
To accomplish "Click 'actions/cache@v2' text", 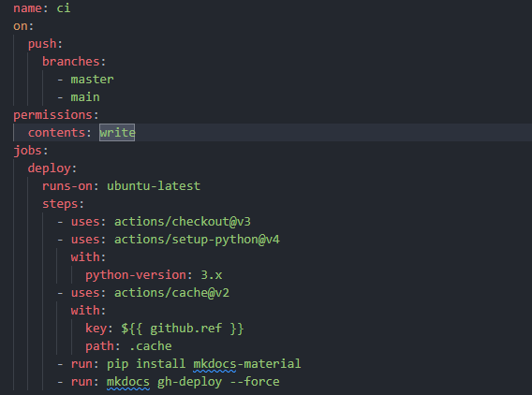I will 171,293.
